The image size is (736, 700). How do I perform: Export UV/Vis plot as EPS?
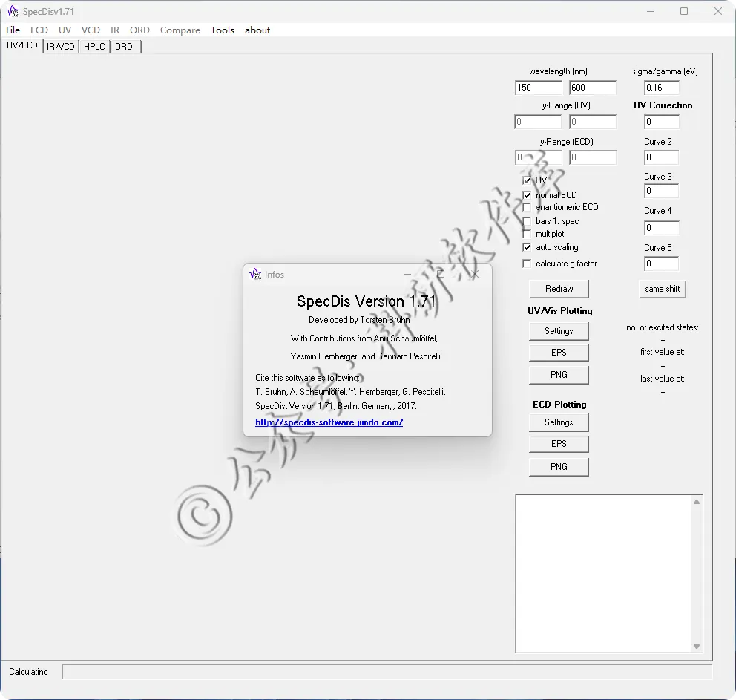pos(559,353)
